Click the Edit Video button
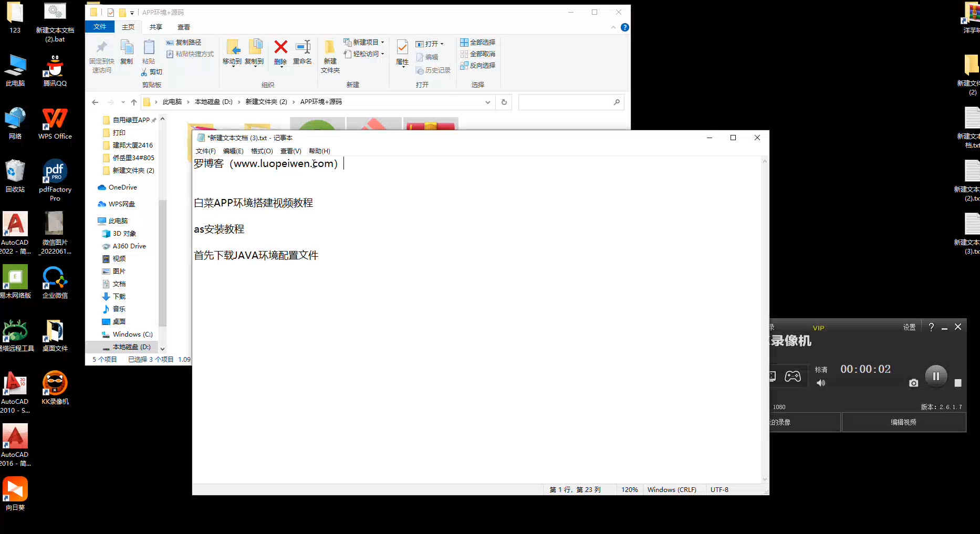The width and height of the screenshot is (980, 534). point(903,422)
